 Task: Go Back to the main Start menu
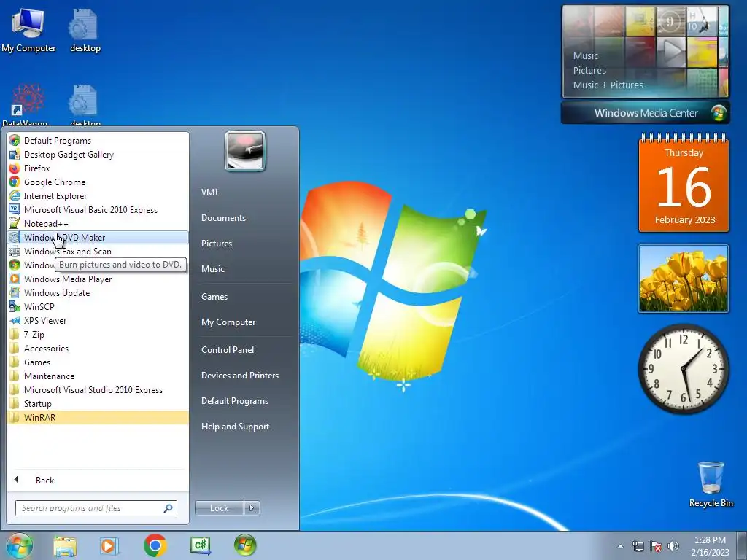tap(98, 480)
